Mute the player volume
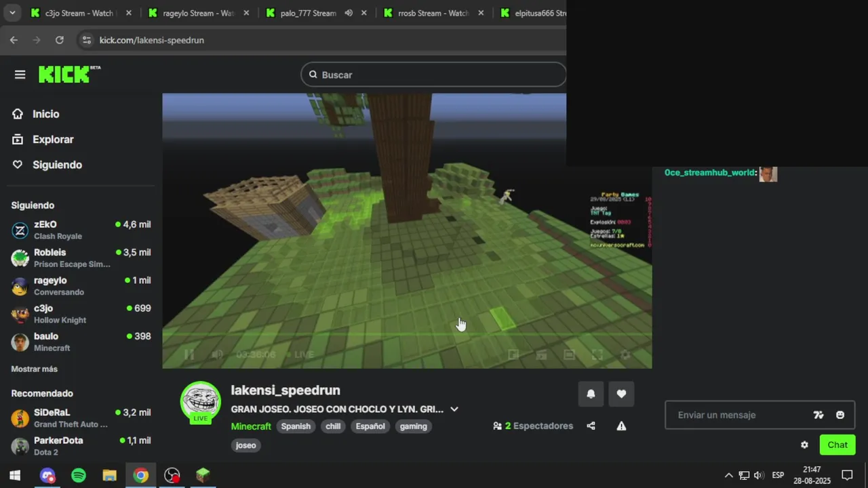Screen dimensions: 868x488 click(217, 354)
